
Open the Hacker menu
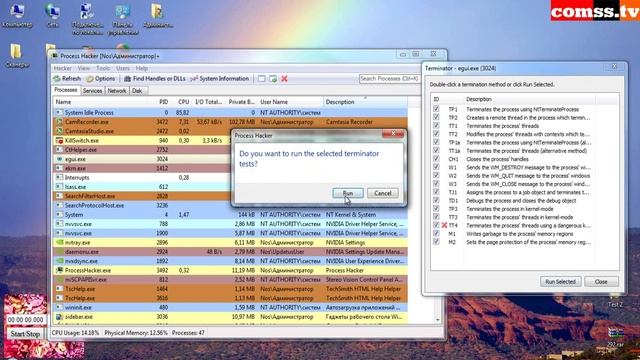(62, 68)
